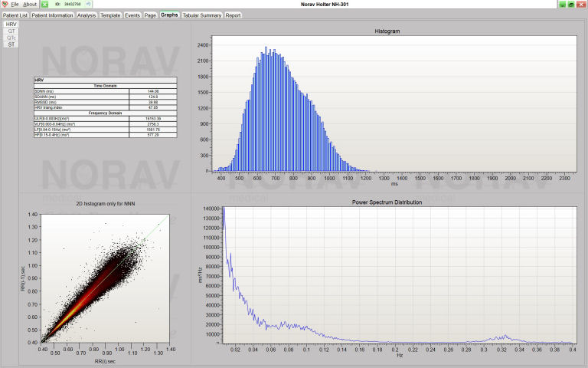The width and height of the screenshot is (588, 368).
Task: Choose the QTc graph button
Action: [11, 38]
